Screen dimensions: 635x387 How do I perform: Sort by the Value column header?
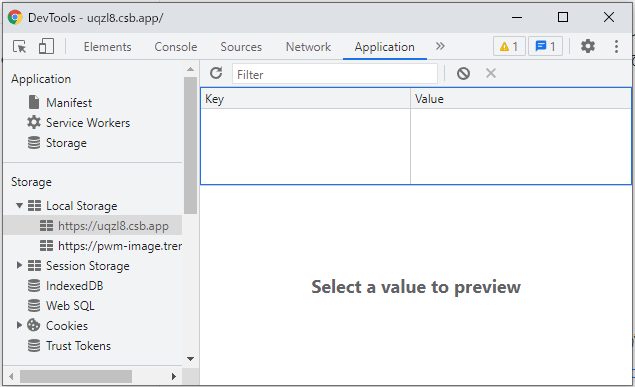tap(521, 99)
